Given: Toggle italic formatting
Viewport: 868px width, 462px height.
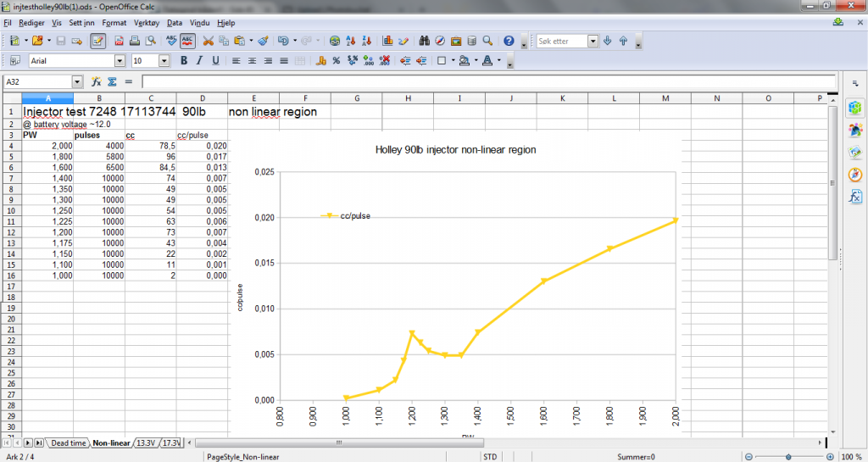Looking at the screenshot, I should [200, 61].
